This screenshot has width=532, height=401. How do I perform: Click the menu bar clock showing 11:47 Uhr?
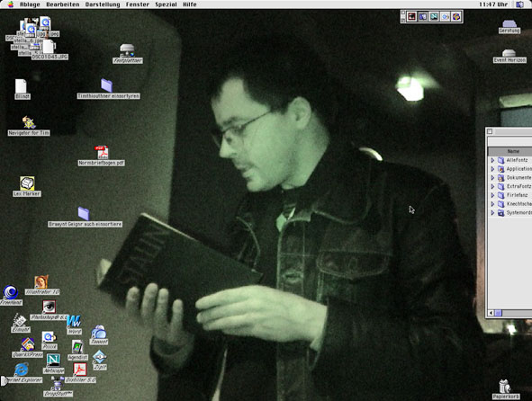(493, 4)
